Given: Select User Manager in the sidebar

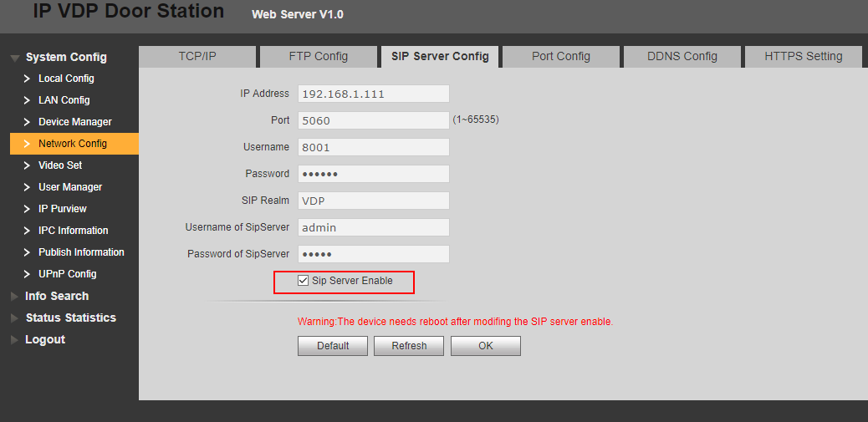Looking at the screenshot, I should point(70,187).
